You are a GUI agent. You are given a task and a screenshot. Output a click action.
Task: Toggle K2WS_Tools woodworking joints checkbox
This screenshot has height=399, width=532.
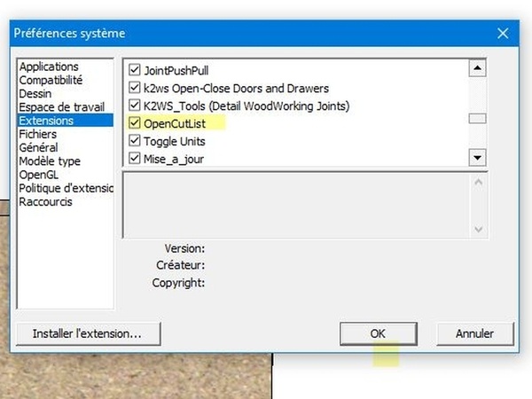135,106
